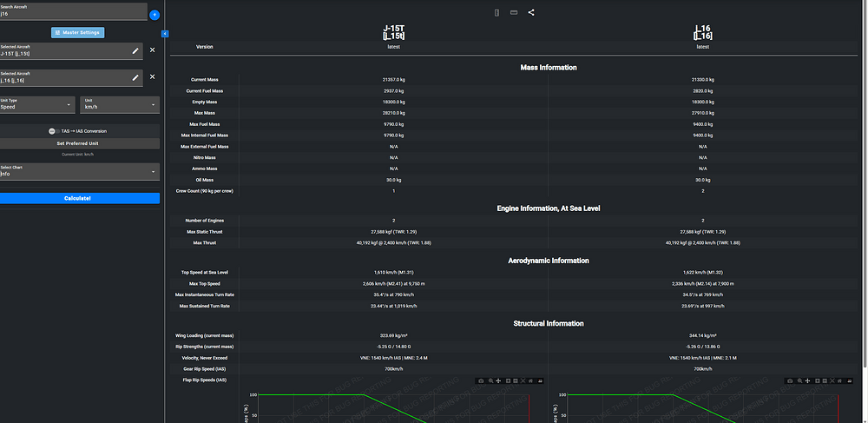Toggle the TAS to IAS Conversion switch
This screenshot has width=868, height=423.
pos(54,131)
